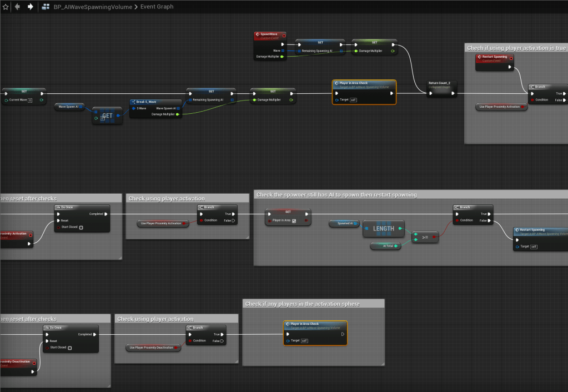
Task: Toggle Start Closed on upper Do Once node
Action: tap(81, 227)
